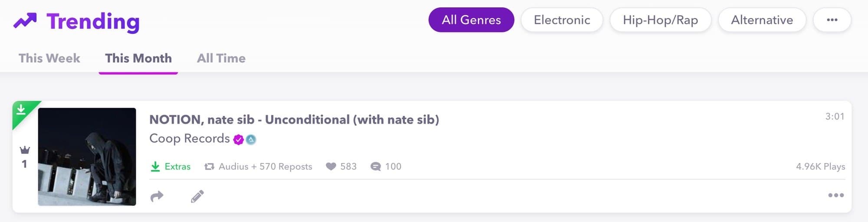The image size is (868, 222).
Task: Filter trending by Electronic genre
Action: 562,20
